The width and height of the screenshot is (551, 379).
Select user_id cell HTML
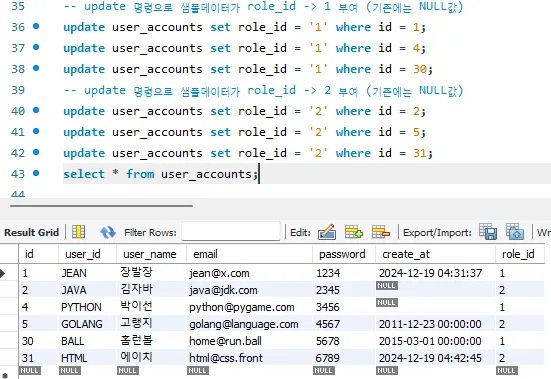(87, 358)
